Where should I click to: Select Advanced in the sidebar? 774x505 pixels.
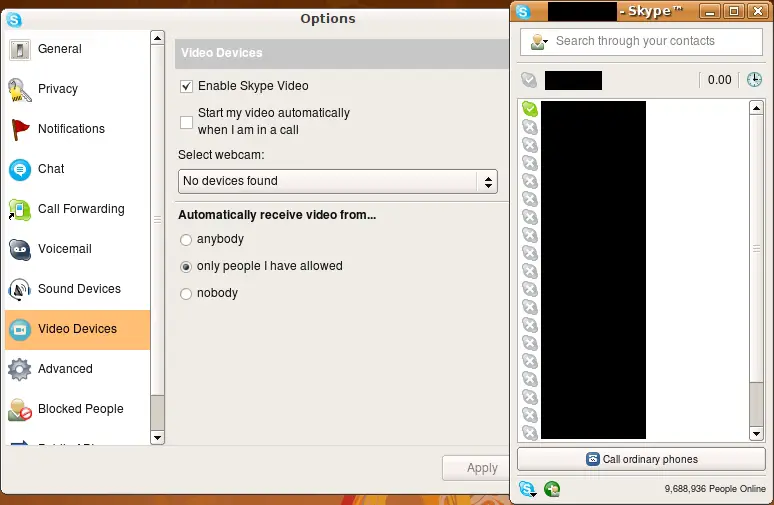click(x=77, y=369)
